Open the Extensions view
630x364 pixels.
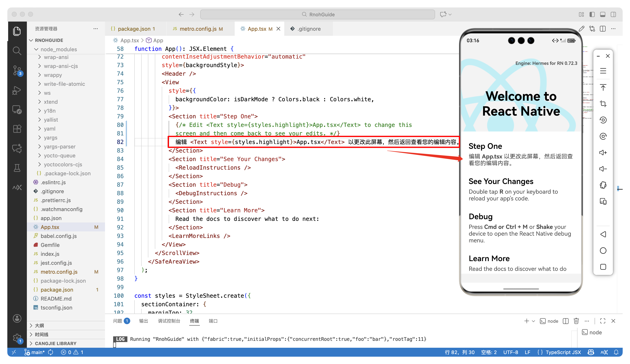click(17, 129)
